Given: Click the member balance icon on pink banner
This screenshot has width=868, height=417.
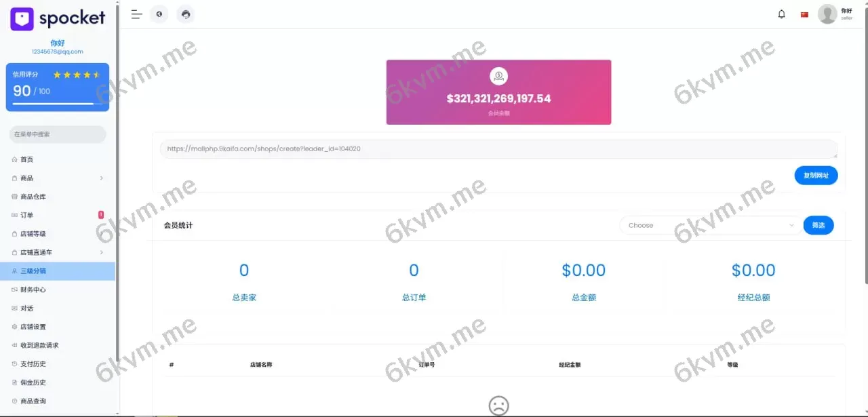Looking at the screenshot, I should (498, 75).
